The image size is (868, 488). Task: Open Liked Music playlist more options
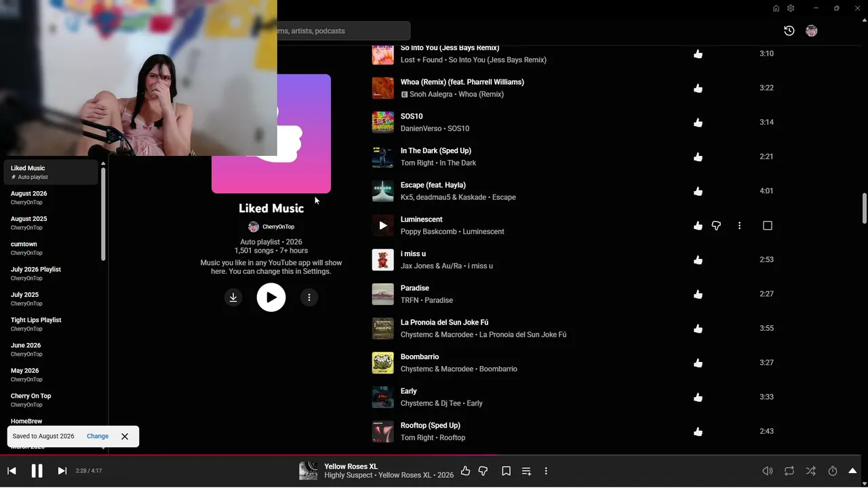pos(309,298)
